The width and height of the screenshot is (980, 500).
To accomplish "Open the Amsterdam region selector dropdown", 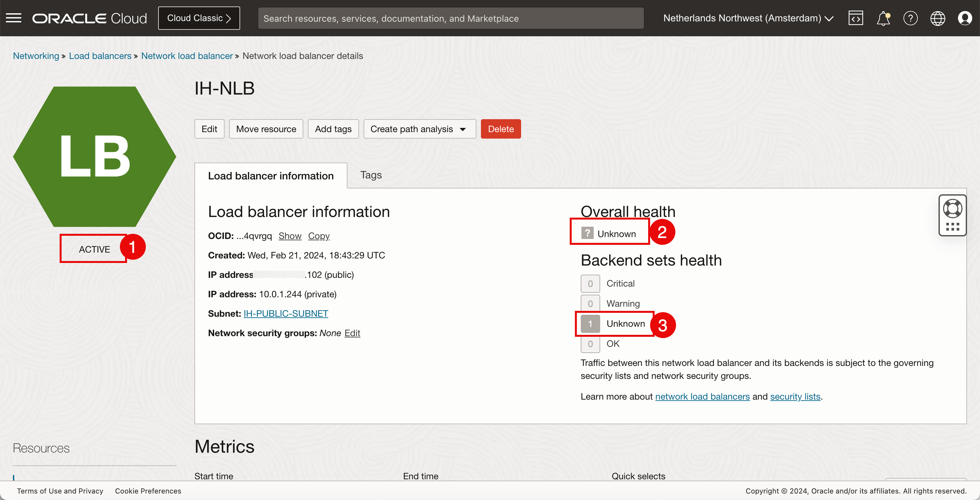I will 748,18.
